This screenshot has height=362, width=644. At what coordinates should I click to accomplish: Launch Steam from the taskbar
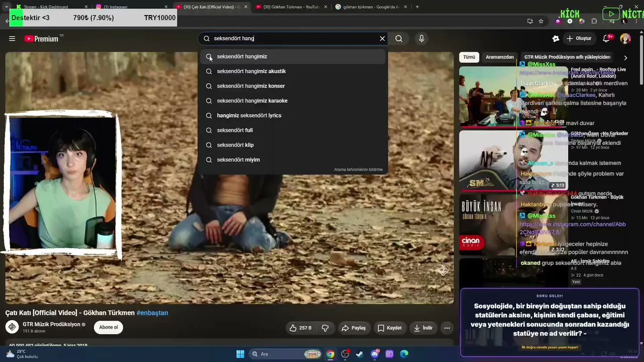click(x=360, y=354)
